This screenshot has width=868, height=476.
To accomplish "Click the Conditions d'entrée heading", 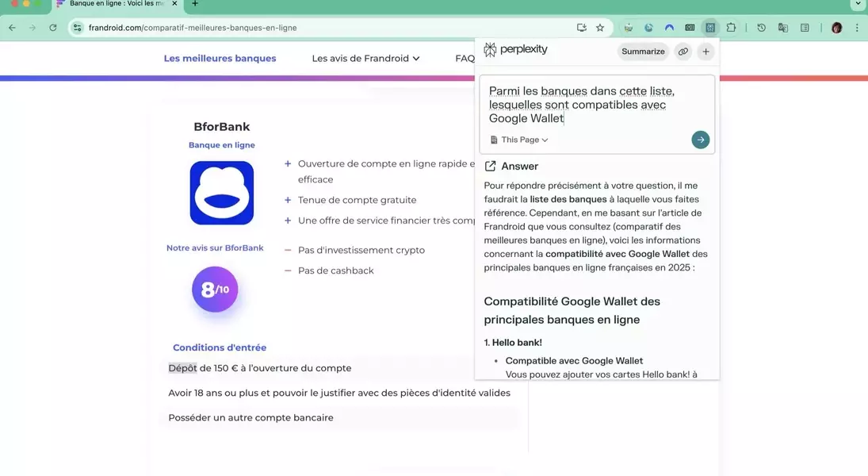I will pyautogui.click(x=220, y=347).
